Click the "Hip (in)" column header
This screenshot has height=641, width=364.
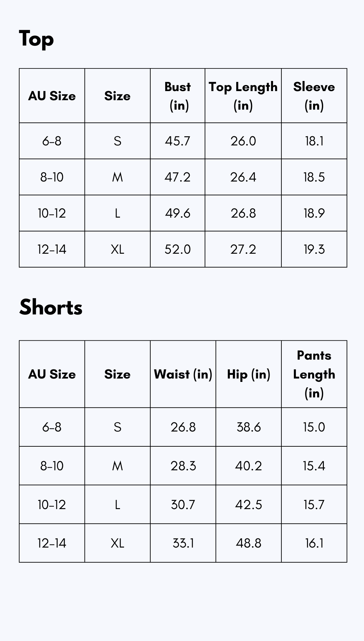click(x=249, y=374)
